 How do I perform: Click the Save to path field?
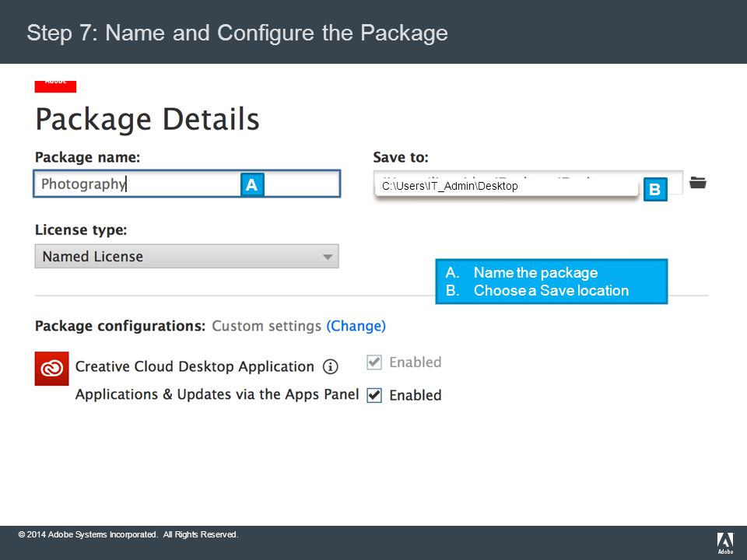coord(528,183)
